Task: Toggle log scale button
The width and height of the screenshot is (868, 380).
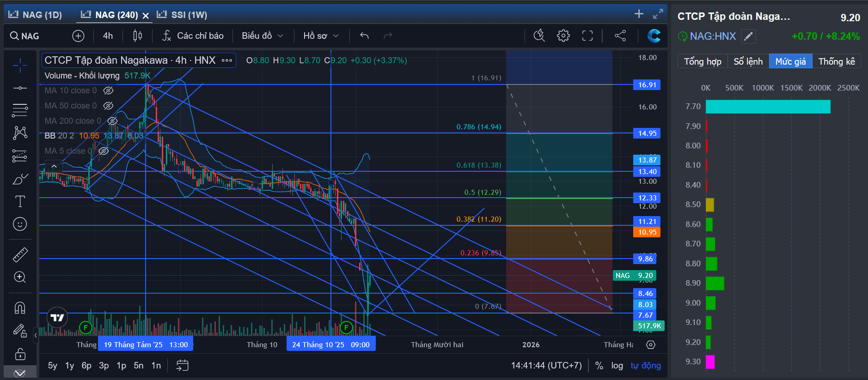Action: click(x=617, y=366)
